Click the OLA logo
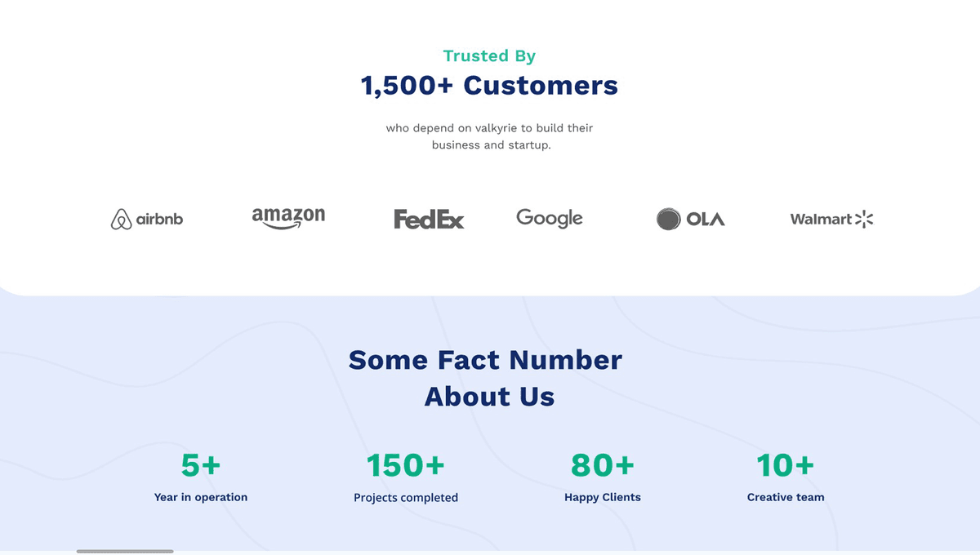Screen dimensions: 980x555 (x=691, y=219)
